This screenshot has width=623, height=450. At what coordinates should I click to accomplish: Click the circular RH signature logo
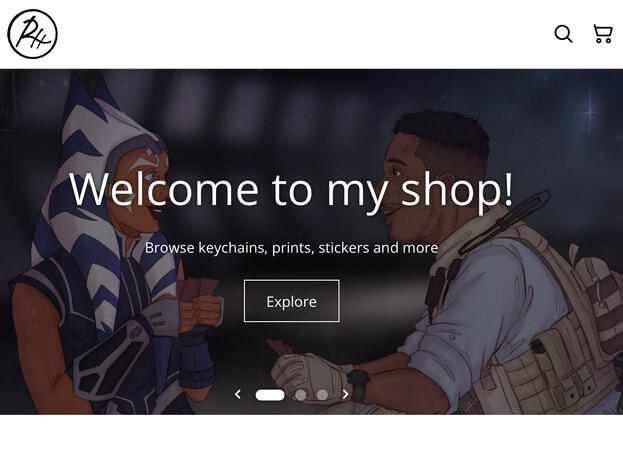(33, 34)
